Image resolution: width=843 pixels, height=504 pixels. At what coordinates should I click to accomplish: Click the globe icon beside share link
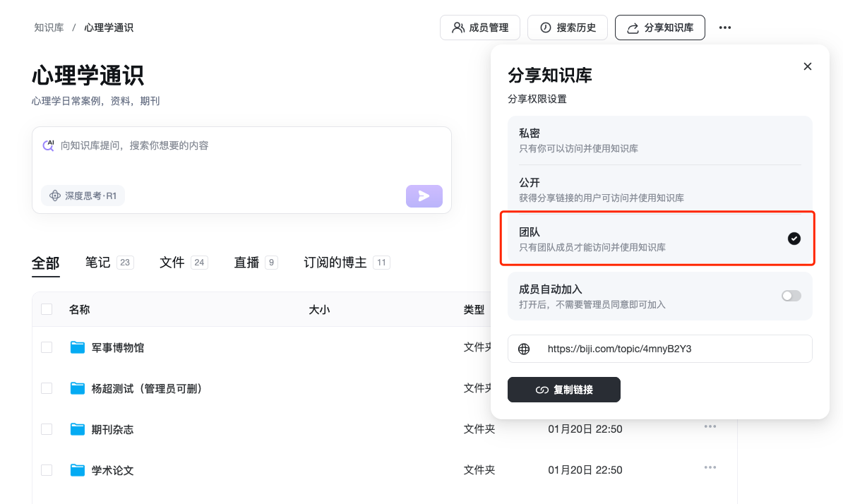(x=524, y=349)
